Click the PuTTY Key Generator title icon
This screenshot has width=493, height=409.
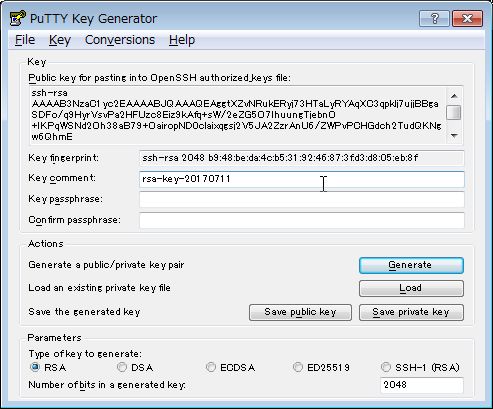coord(17,18)
